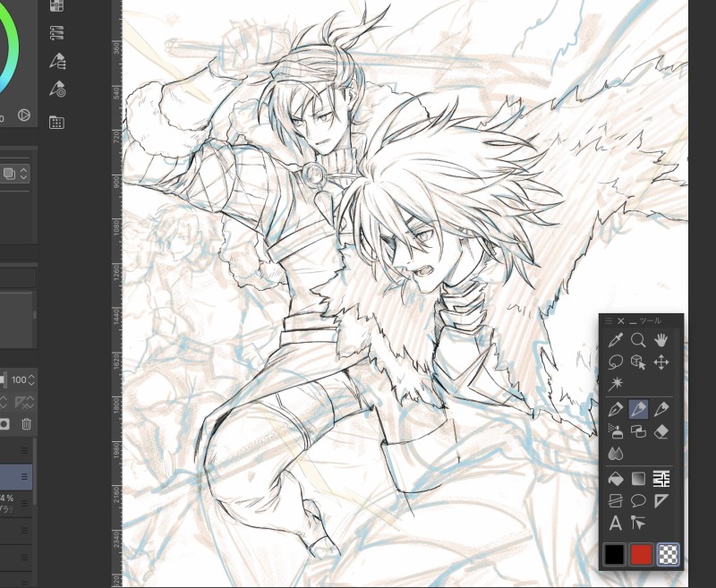This screenshot has height=588, width=716.
Task: Open the layer stack panel icon in dock
Action: point(57,33)
